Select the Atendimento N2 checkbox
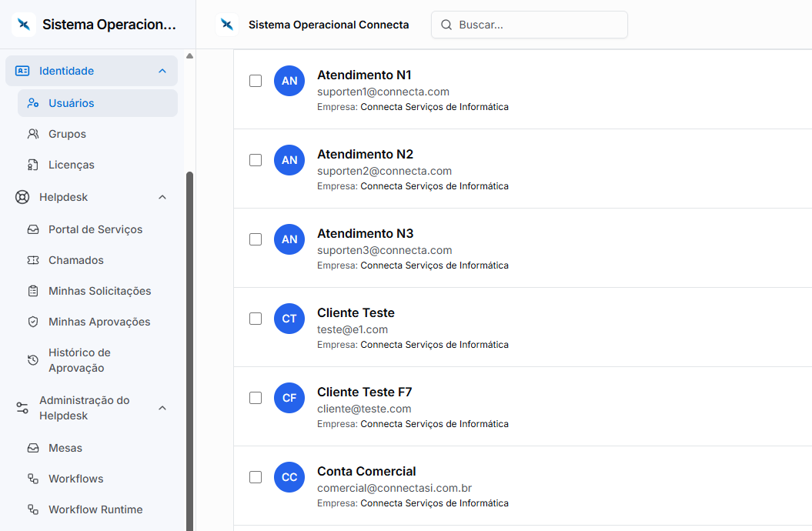The image size is (812, 531). pyautogui.click(x=256, y=160)
